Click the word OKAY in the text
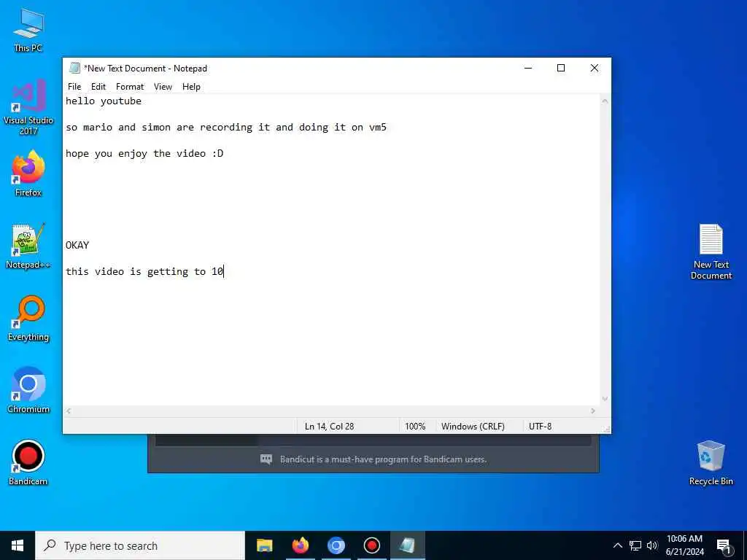Viewport: 747px width, 560px height. point(77,245)
